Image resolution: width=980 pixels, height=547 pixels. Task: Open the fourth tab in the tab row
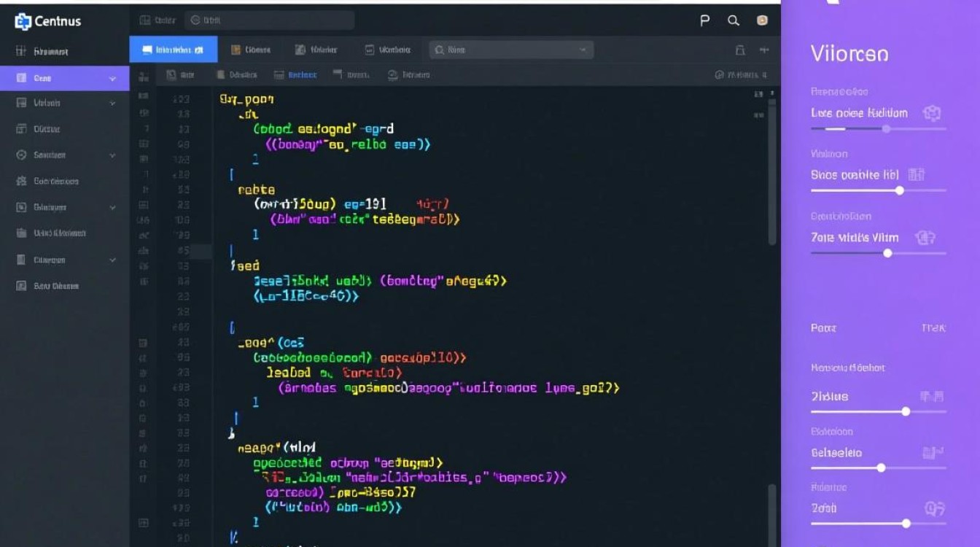388,50
